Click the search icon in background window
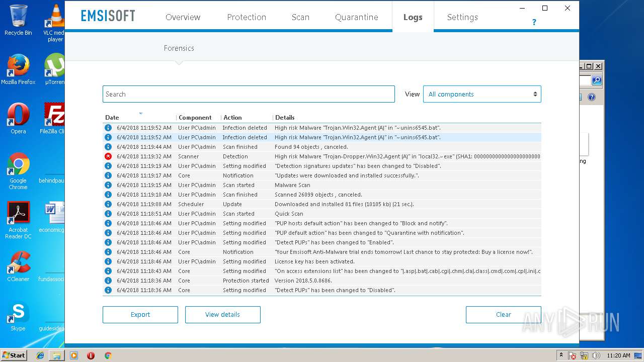The image size is (644, 362). click(x=597, y=80)
